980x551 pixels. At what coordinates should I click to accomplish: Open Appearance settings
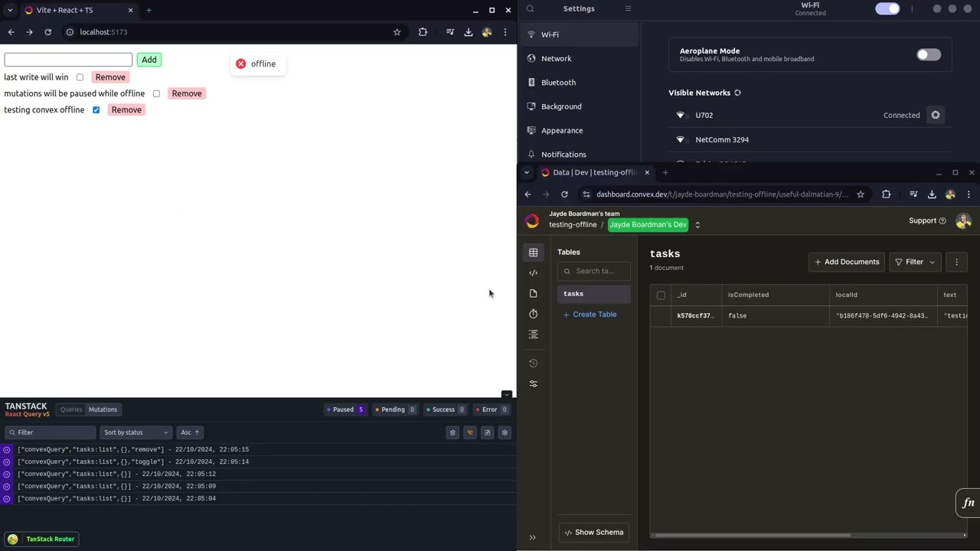[x=579, y=130]
